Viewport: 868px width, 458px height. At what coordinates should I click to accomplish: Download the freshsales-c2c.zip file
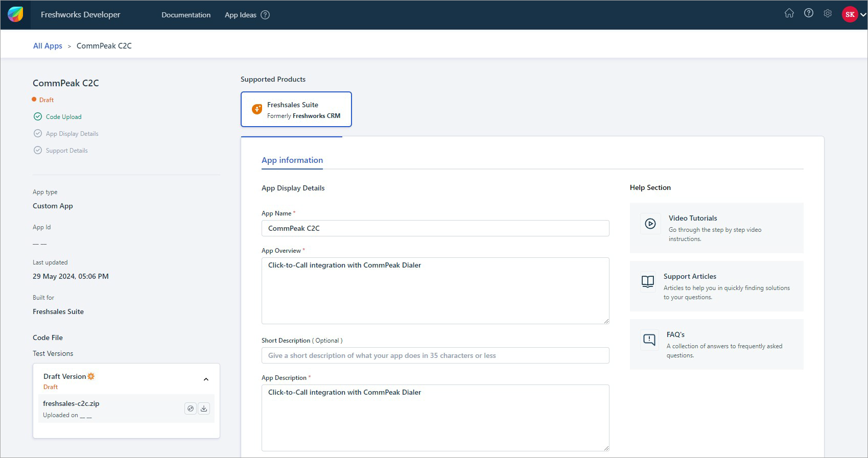coord(204,408)
